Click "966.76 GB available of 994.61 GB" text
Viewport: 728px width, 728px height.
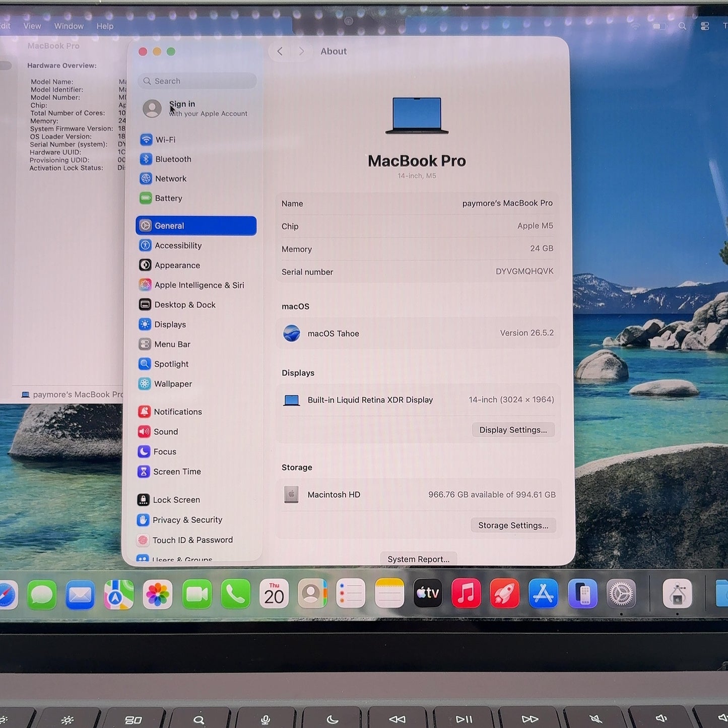pos(492,495)
